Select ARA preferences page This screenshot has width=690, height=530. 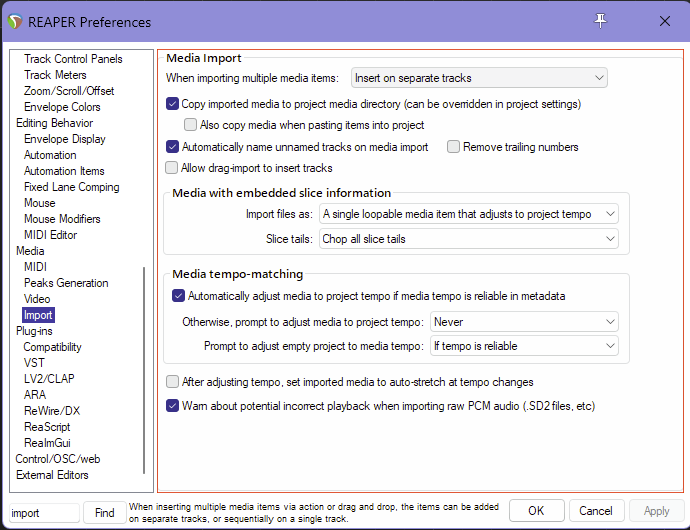[35, 395]
